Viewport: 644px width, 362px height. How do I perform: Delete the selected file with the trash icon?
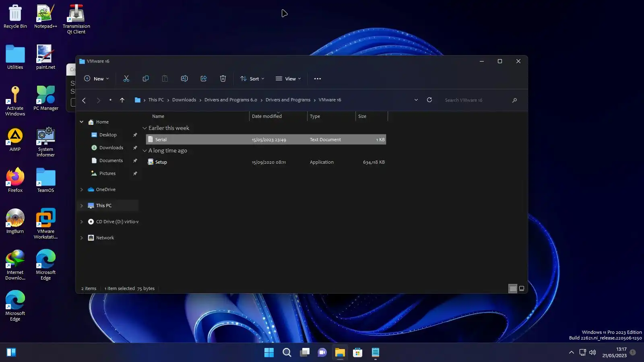[223, 79]
